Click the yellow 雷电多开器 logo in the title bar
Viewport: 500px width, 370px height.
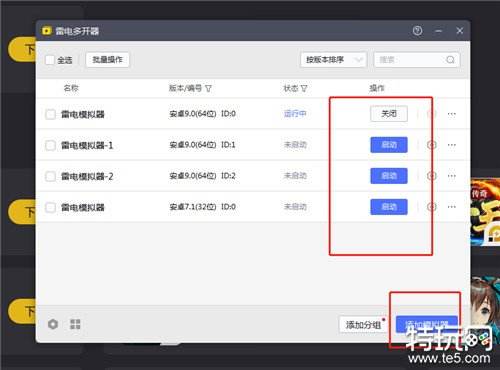[x=46, y=31]
